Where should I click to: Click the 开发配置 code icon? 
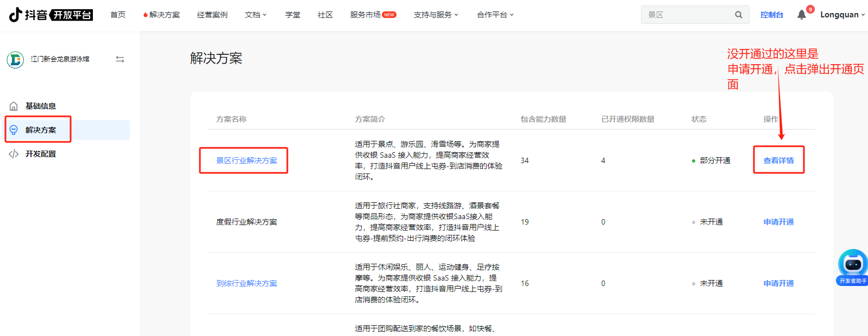(14, 154)
